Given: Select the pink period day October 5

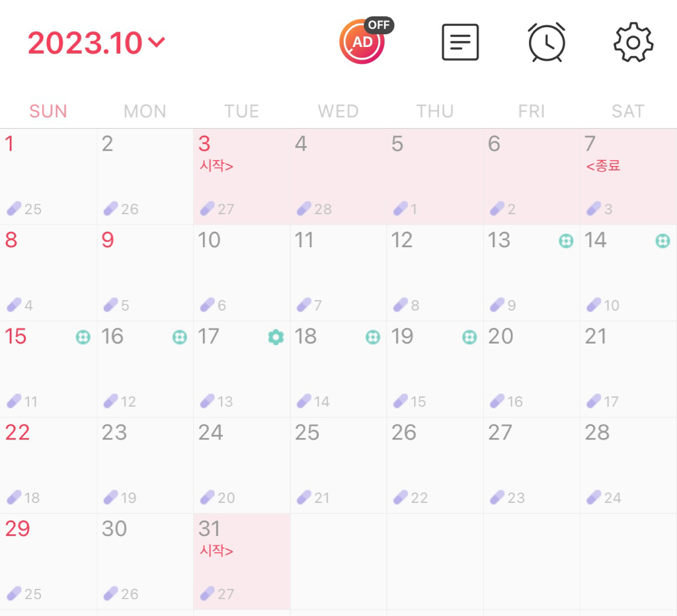Looking at the screenshot, I should 435,176.
